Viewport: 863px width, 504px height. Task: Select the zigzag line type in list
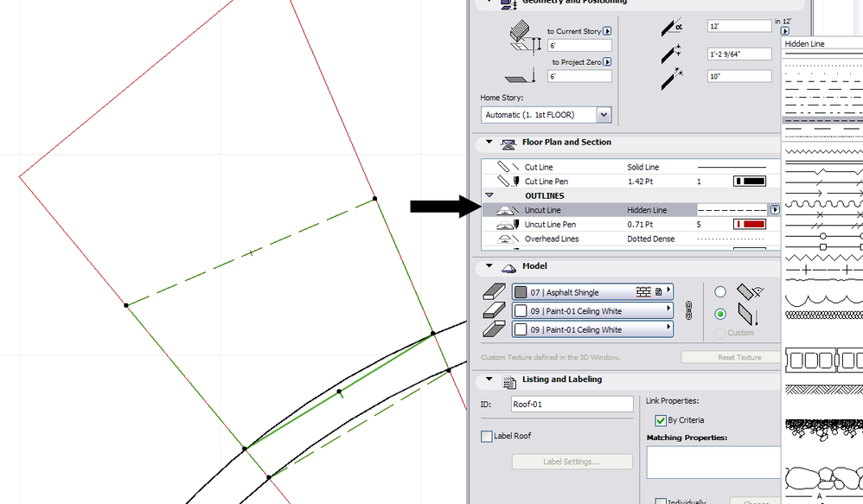pyautogui.click(x=822, y=150)
